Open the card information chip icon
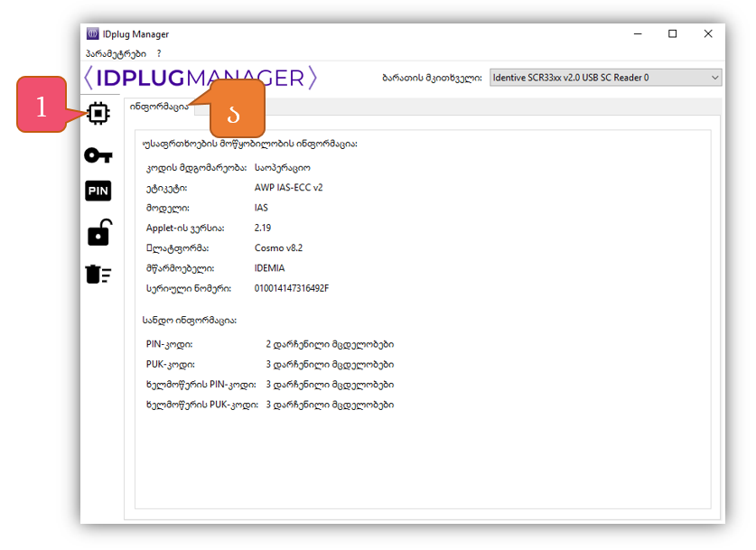756x550 pixels. 98,114
